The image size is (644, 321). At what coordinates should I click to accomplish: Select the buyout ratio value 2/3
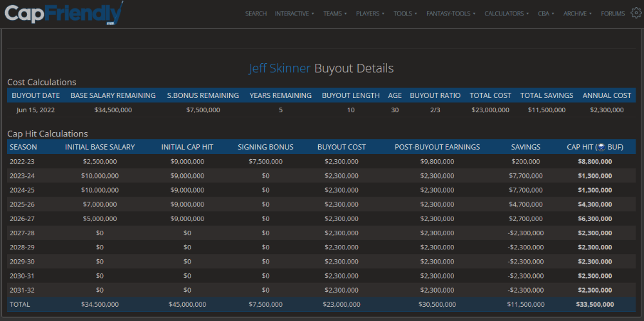coord(435,110)
